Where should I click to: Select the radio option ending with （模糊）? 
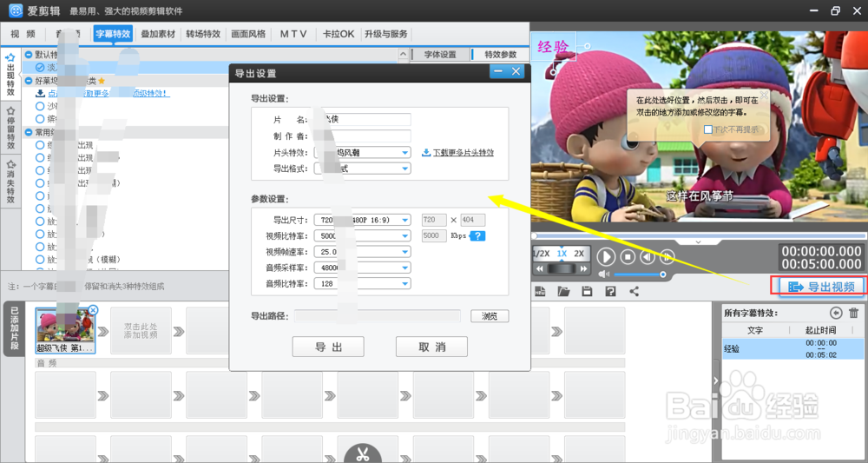[x=40, y=259]
